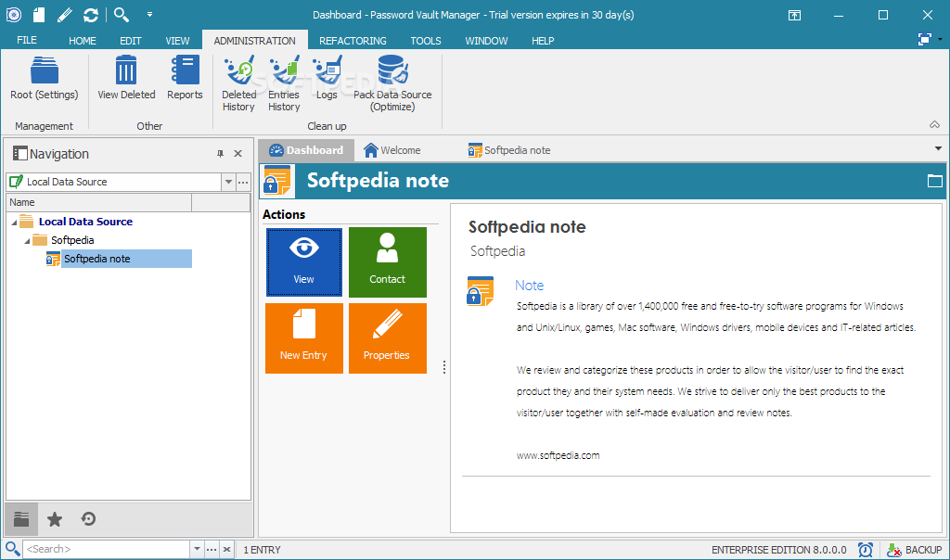The height and width of the screenshot is (560, 950).
Task: Click the Softpedia note entry icon in header
Action: pos(277,181)
